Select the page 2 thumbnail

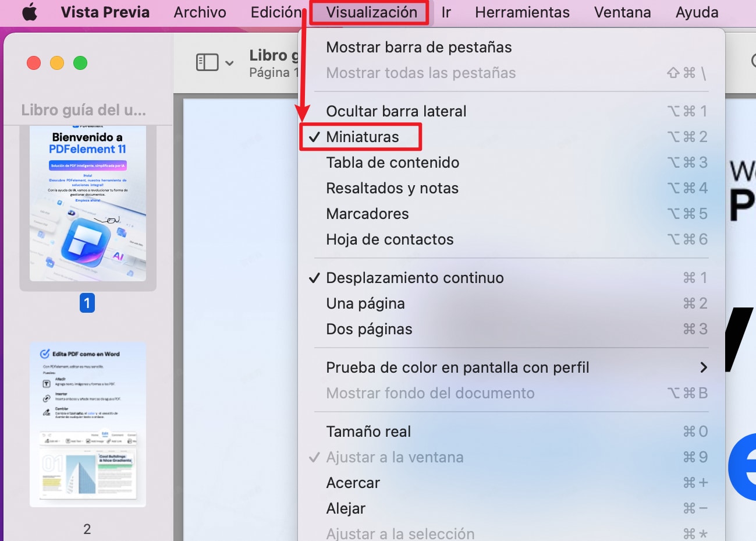(87, 424)
